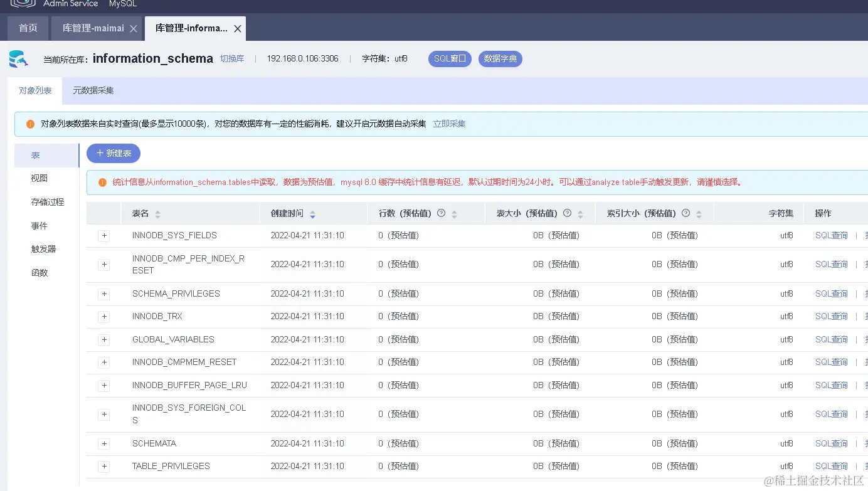
Task: Open SQL查询 for INNODB_CMP_PER_INDEX_RESET
Action: 832,265
